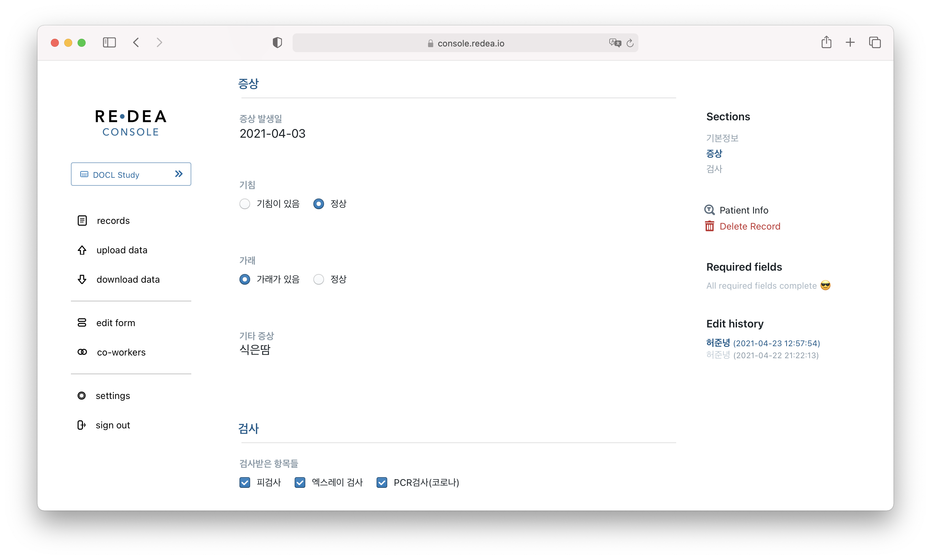The width and height of the screenshot is (931, 560).
Task: Jump to the '기본정보' section
Action: [x=722, y=138]
